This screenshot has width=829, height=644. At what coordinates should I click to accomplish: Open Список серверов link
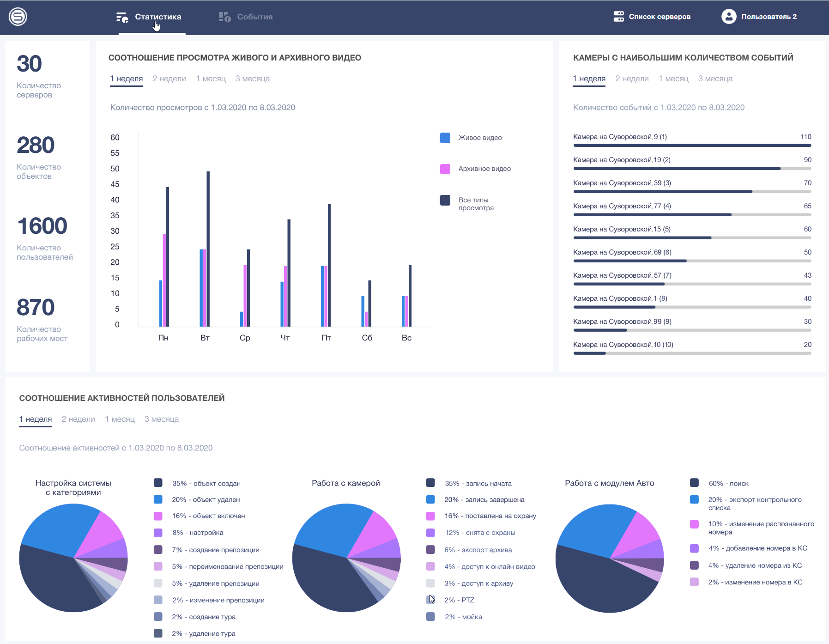tap(659, 17)
